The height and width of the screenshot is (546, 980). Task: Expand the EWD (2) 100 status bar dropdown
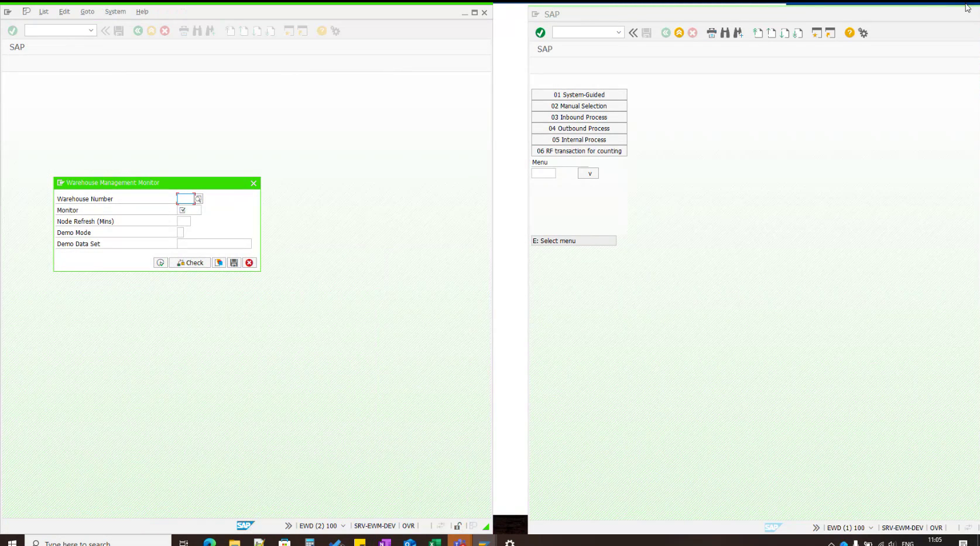(344, 525)
